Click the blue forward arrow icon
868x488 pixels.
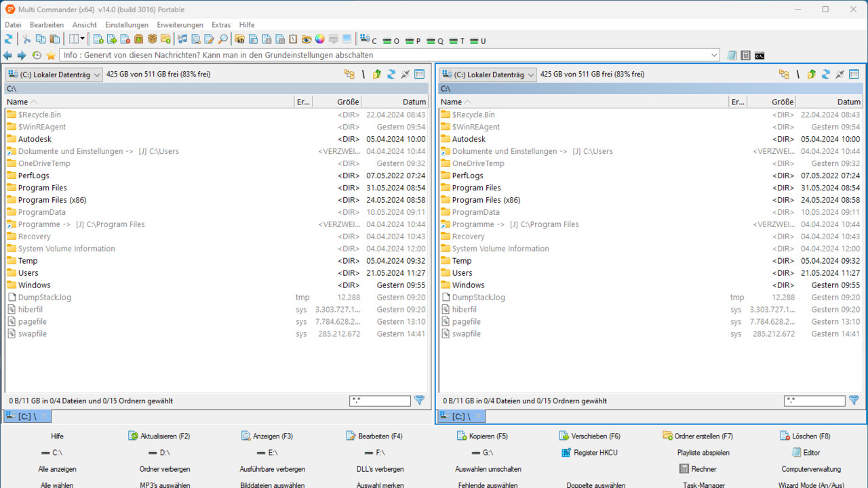click(22, 56)
